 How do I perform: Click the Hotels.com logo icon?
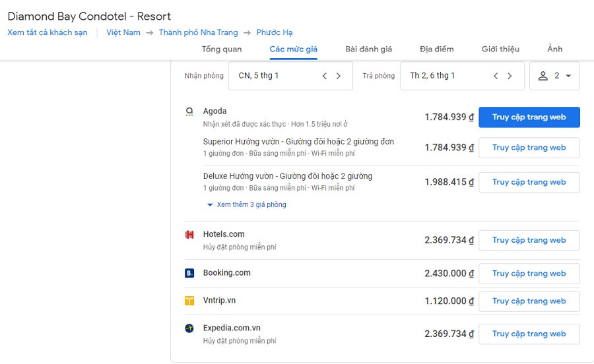pyautogui.click(x=189, y=235)
